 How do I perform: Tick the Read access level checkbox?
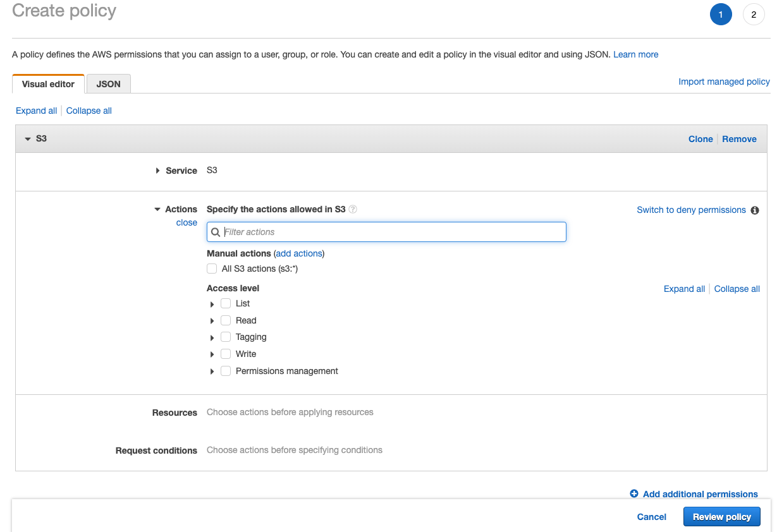226,320
